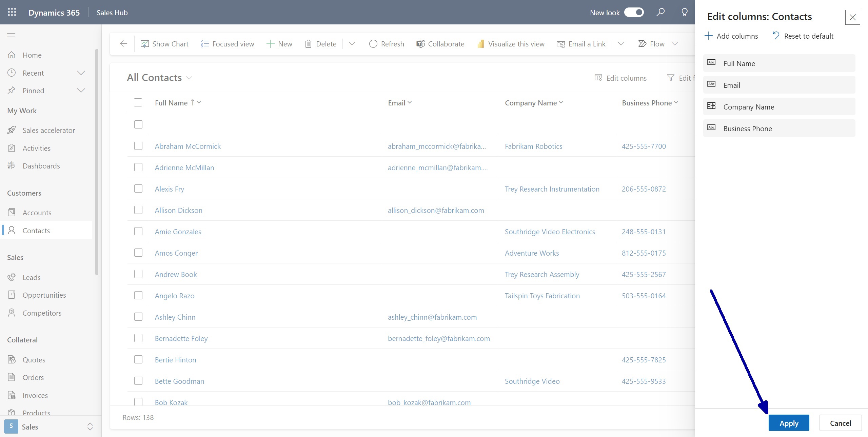Select Bertie Hinton row checkbox
This screenshot has height=437, width=868.
138,359
